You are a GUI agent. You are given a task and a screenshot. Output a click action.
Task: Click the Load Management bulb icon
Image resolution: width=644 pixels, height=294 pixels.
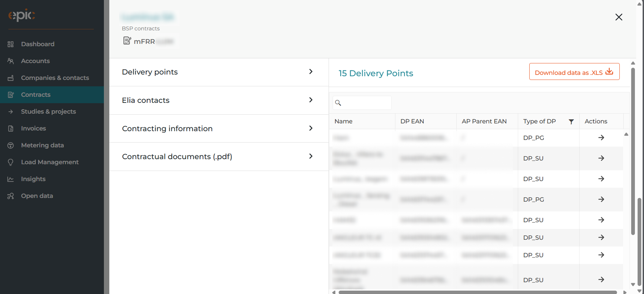coord(11,162)
